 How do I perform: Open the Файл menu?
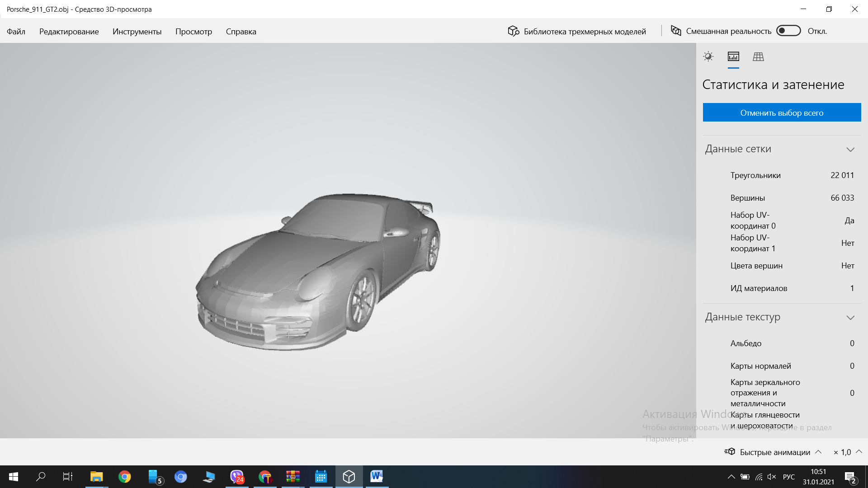point(16,32)
